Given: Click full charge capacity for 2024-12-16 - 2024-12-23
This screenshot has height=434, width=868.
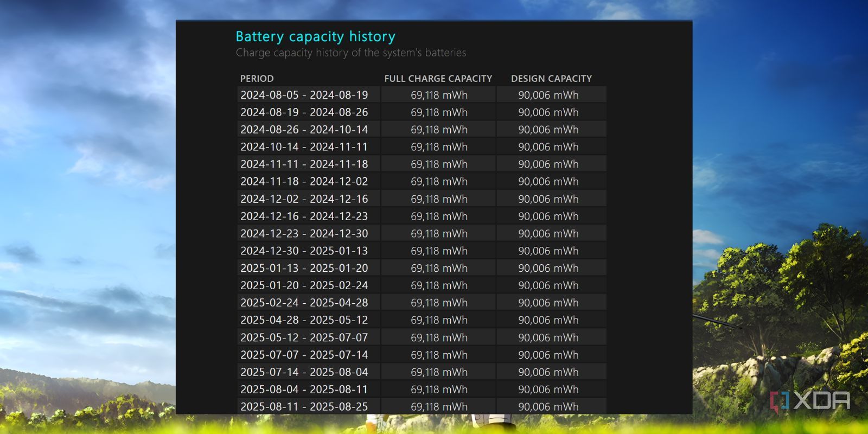Looking at the screenshot, I should 439,216.
